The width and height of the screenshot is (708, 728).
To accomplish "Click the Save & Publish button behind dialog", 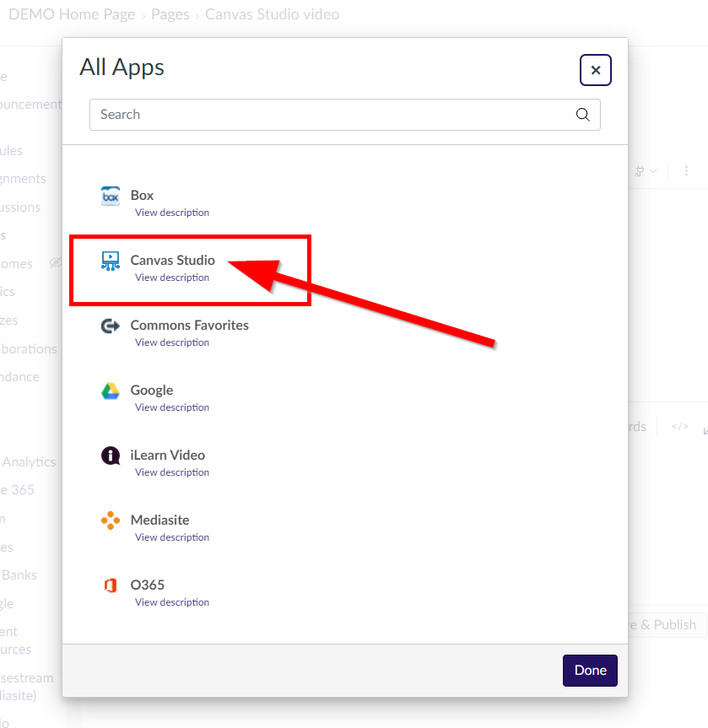I will coord(667,625).
